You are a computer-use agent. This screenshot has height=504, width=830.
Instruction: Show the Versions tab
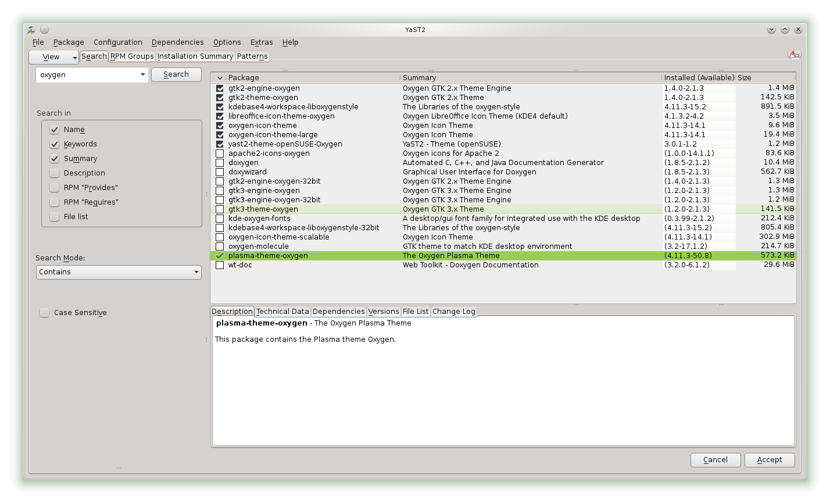(x=384, y=312)
